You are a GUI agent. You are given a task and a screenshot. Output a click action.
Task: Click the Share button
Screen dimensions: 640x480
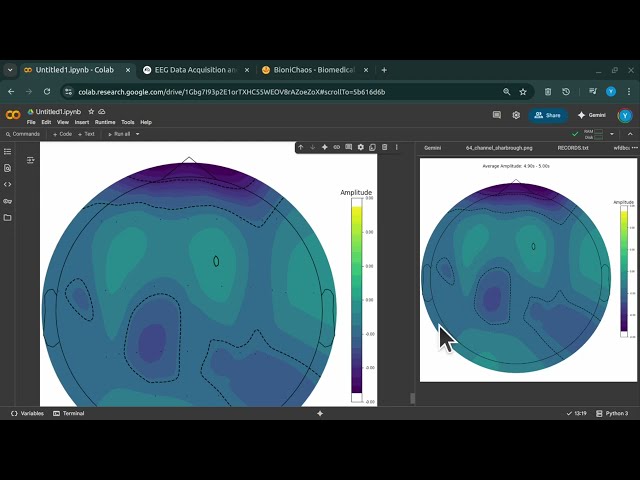click(548, 115)
